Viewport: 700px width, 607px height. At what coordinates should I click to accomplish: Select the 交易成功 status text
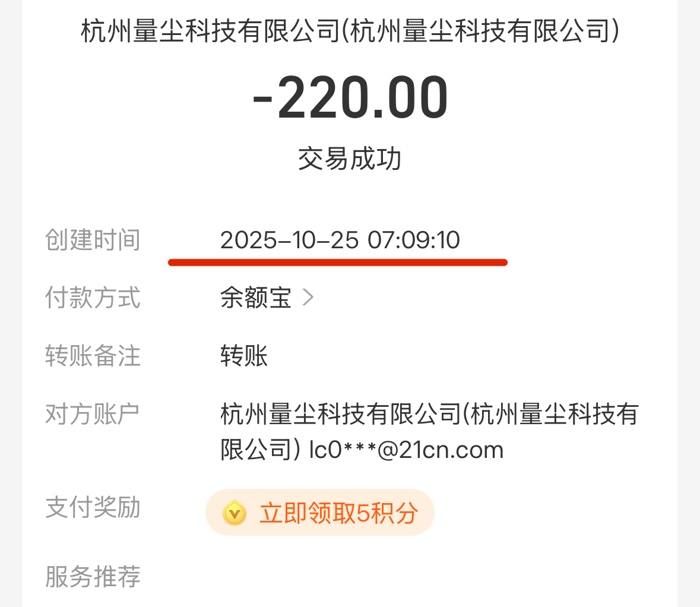coord(349,158)
